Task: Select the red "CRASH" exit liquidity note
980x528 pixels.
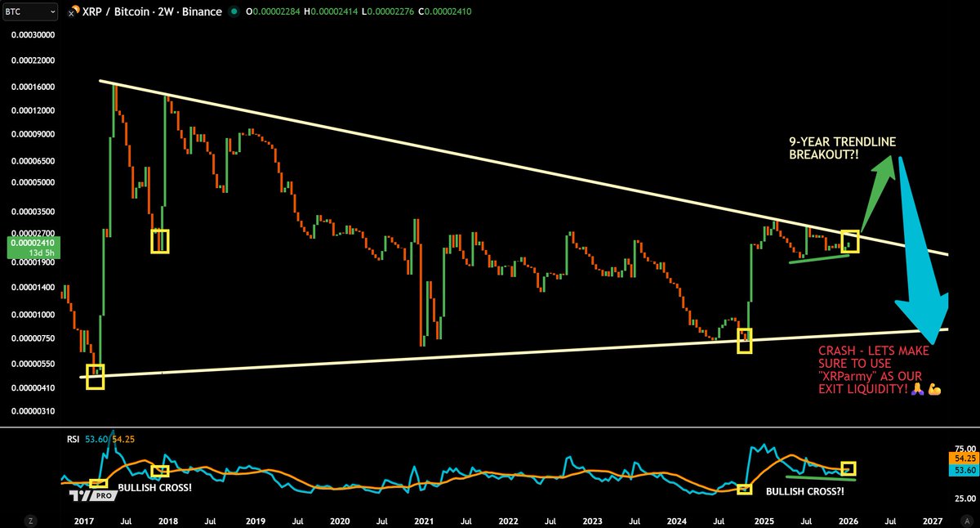Action: pos(879,369)
